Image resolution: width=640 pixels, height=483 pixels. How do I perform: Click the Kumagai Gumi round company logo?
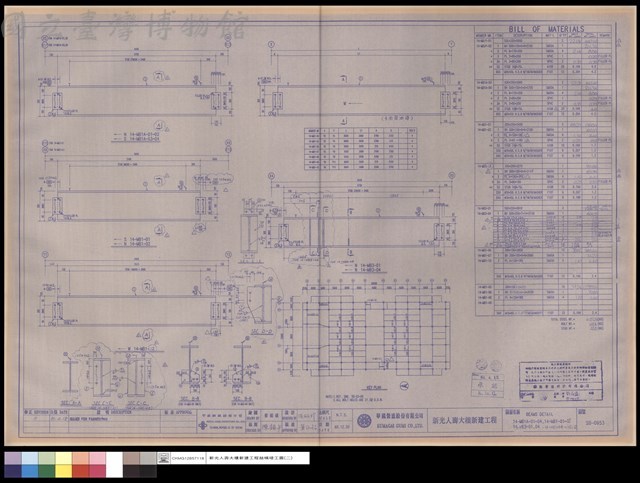coord(364,421)
